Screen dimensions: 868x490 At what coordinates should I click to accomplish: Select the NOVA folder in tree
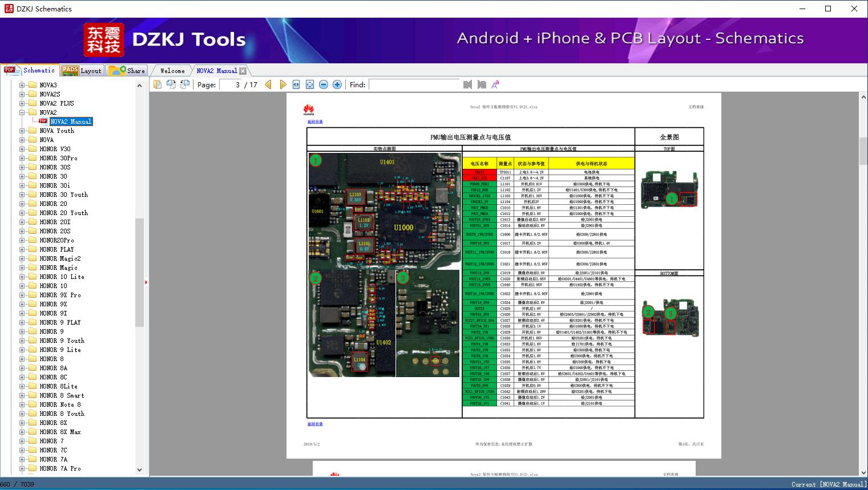[46, 140]
